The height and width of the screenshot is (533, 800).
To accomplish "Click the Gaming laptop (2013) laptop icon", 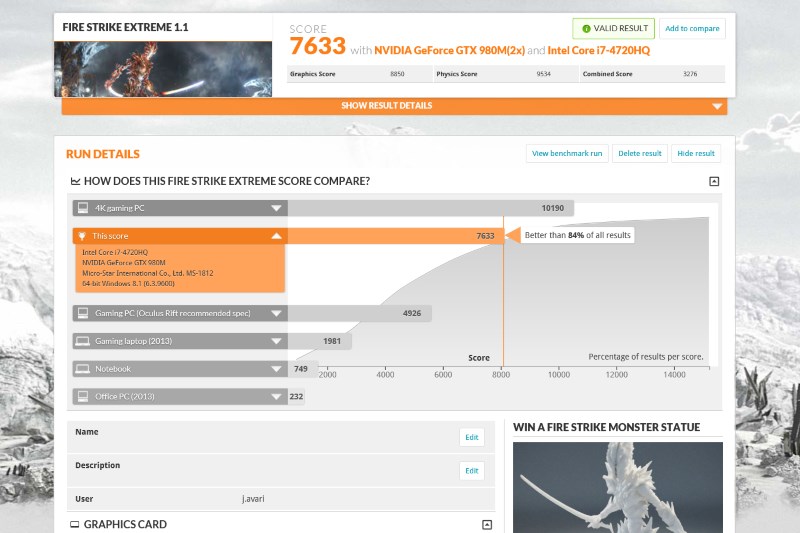I will (x=83, y=341).
